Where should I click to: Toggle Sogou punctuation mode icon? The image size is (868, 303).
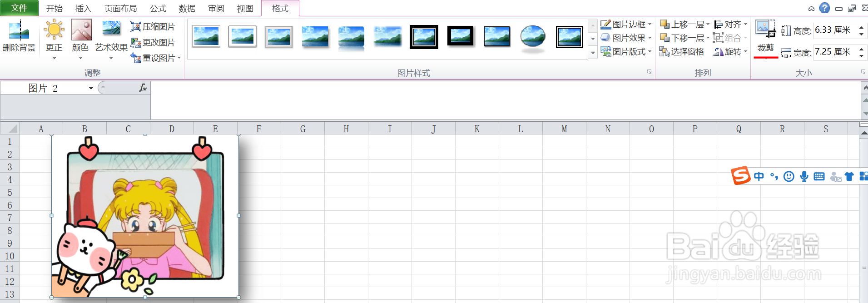[774, 176]
